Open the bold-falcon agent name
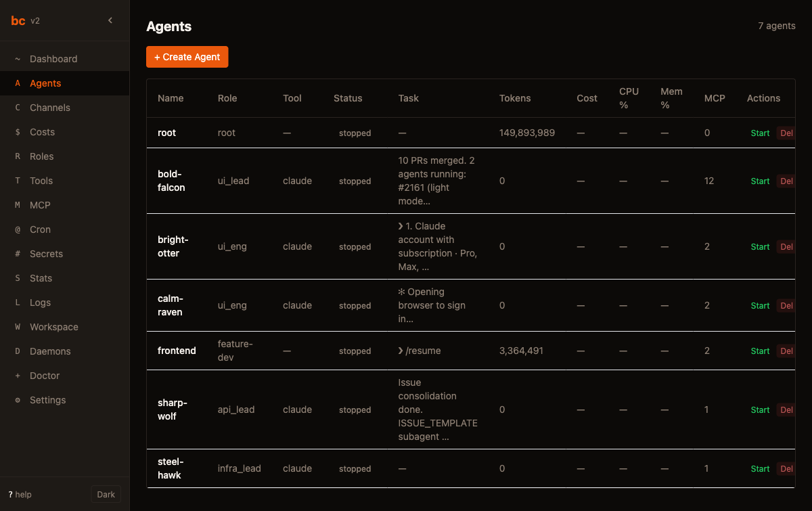Screen dimensions: 812x511 point(171,181)
